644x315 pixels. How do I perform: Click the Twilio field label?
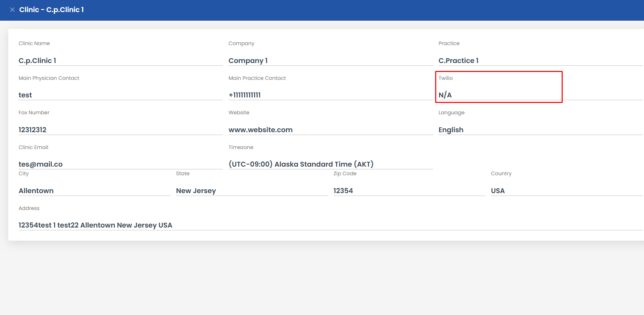coord(445,78)
